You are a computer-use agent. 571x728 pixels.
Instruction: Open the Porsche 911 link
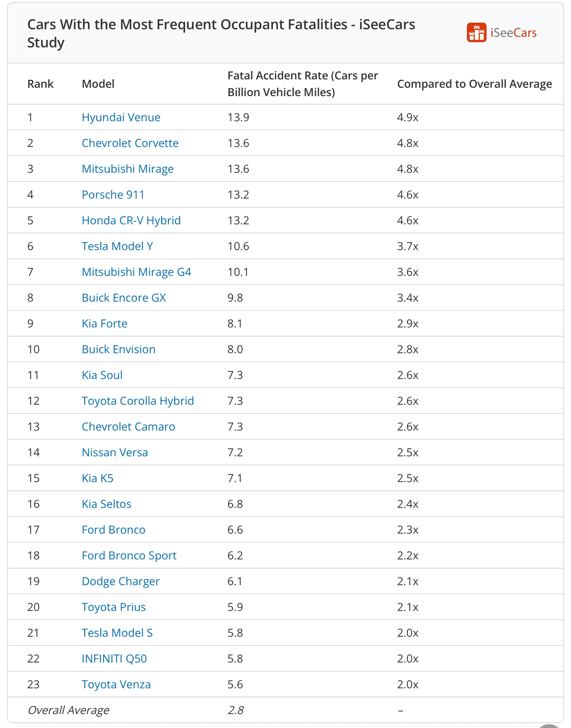pyautogui.click(x=113, y=195)
